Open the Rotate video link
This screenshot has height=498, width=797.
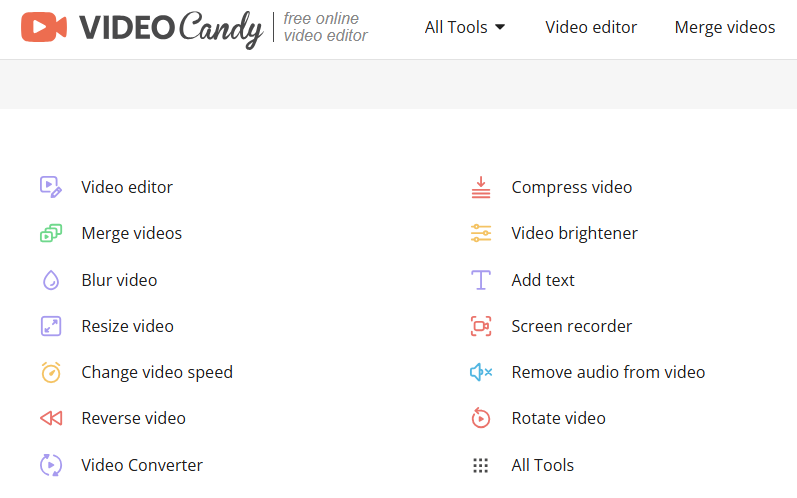(559, 418)
